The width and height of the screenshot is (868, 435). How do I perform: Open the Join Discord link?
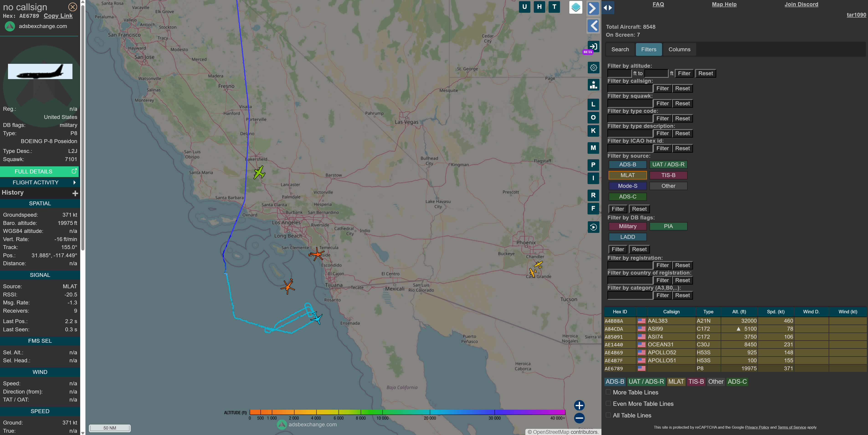coord(801,4)
